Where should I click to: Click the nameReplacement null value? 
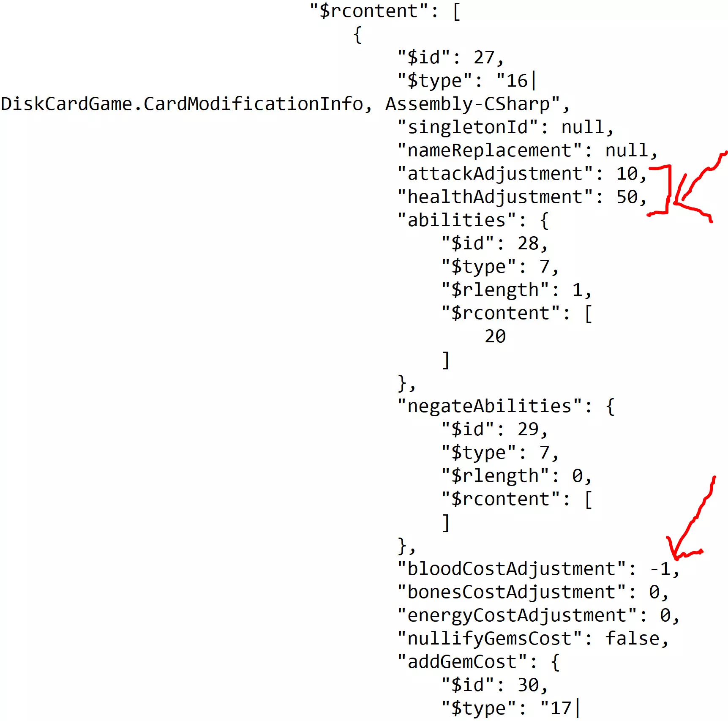pyautogui.click(x=627, y=150)
